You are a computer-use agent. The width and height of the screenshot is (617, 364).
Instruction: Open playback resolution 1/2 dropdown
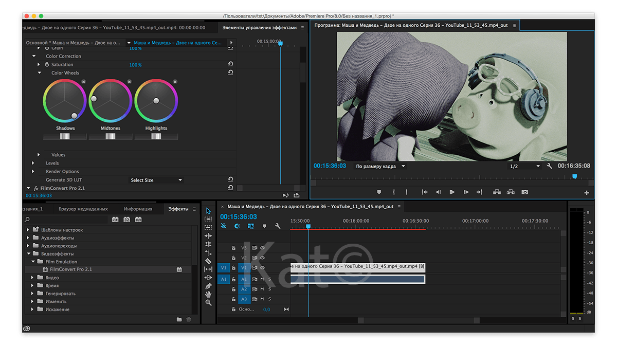pos(524,166)
